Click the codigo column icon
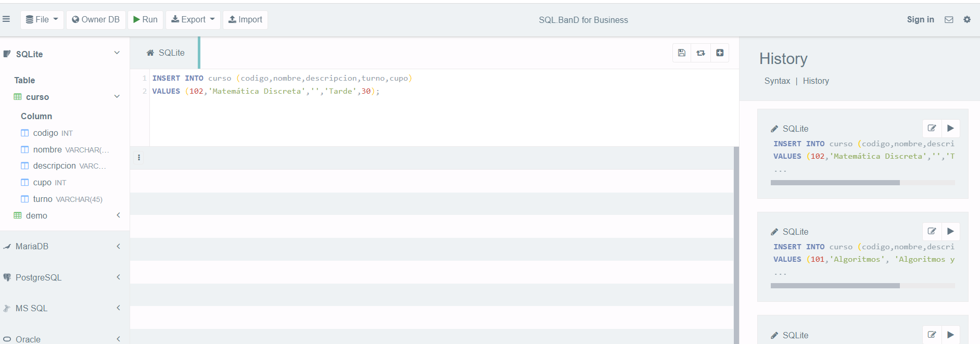 pyautogui.click(x=24, y=133)
